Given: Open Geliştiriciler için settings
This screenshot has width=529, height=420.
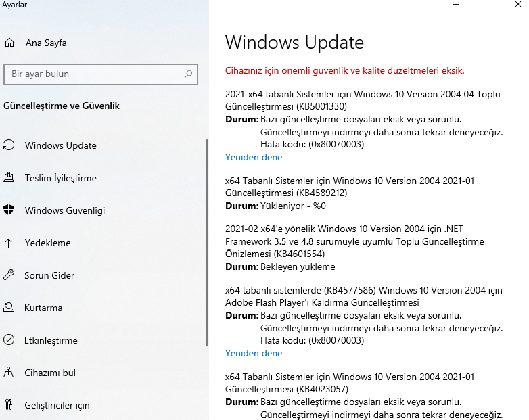Looking at the screenshot, I should (57, 405).
